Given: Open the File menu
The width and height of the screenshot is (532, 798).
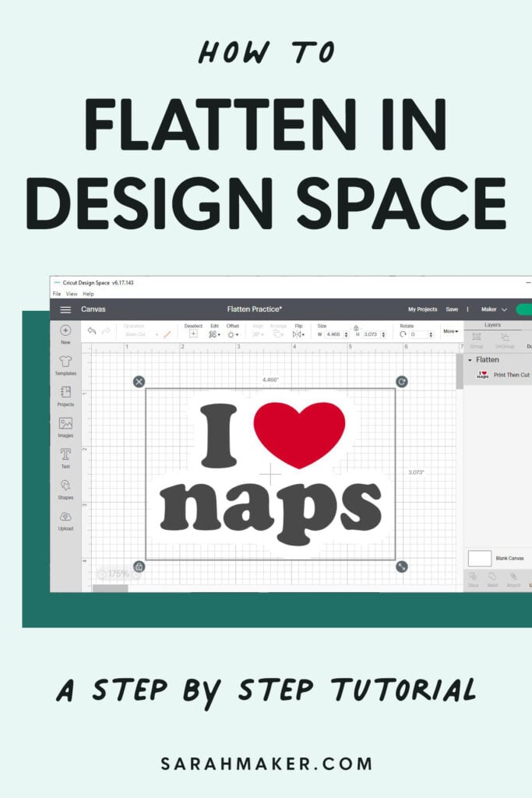Looking at the screenshot, I should point(57,294).
